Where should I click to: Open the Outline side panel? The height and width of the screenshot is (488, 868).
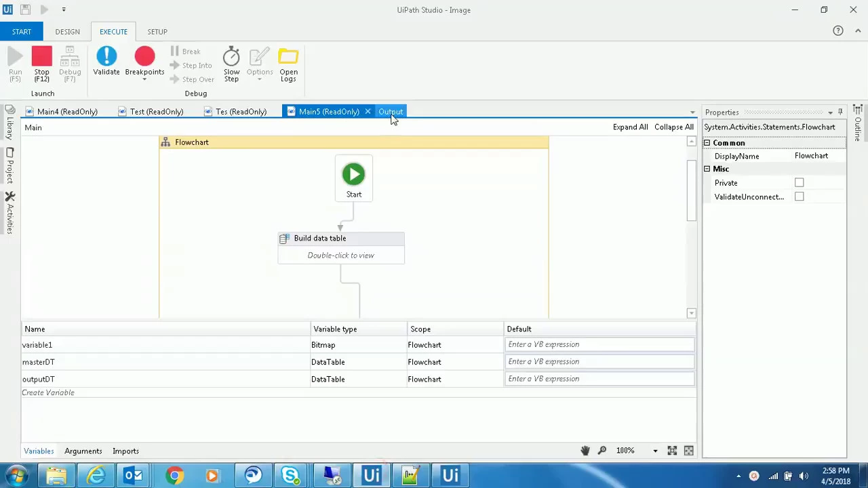pos(858,123)
